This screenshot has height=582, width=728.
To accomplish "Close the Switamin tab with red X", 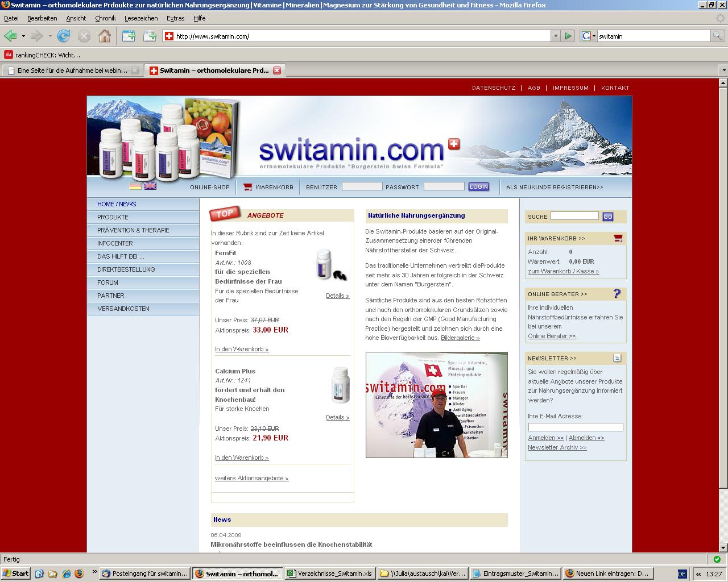I will (277, 70).
